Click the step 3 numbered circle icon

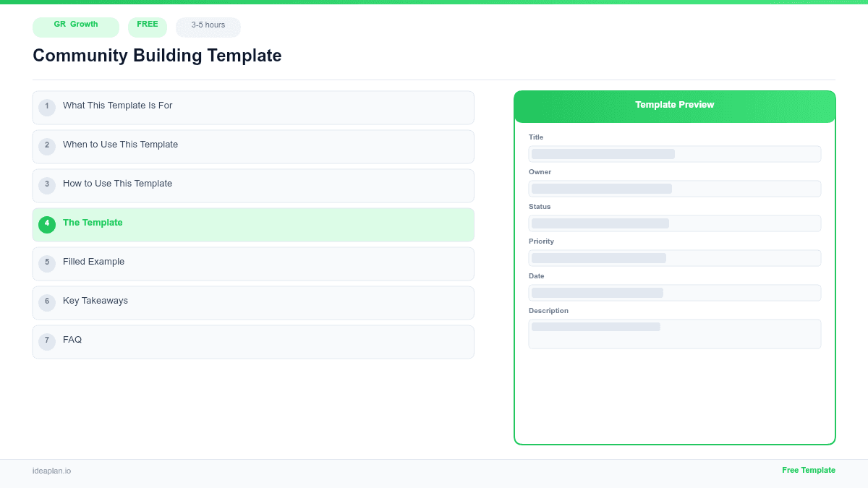(47, 185)
